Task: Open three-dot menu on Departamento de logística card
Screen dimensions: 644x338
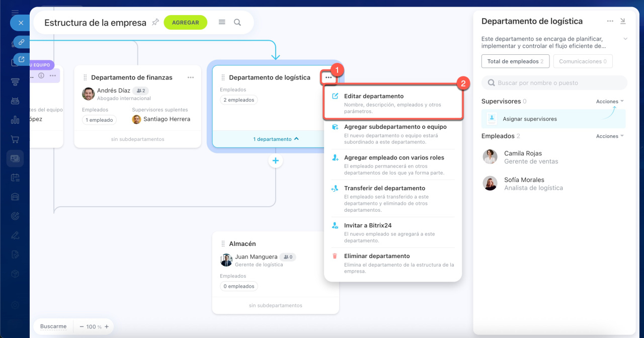Action: (329, 77)
